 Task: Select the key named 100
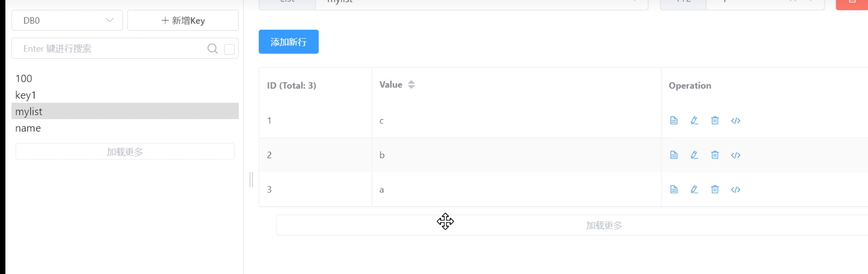point(24,79)
